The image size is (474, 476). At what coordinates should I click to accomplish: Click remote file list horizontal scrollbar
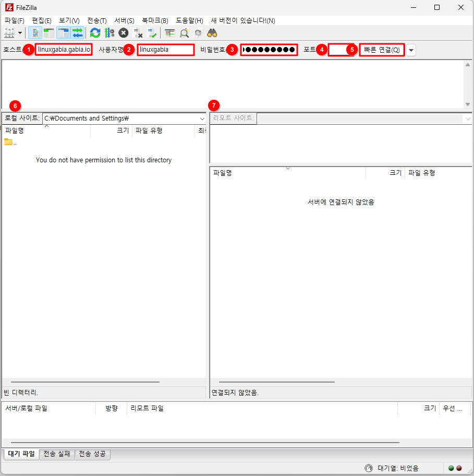[276, 382]
